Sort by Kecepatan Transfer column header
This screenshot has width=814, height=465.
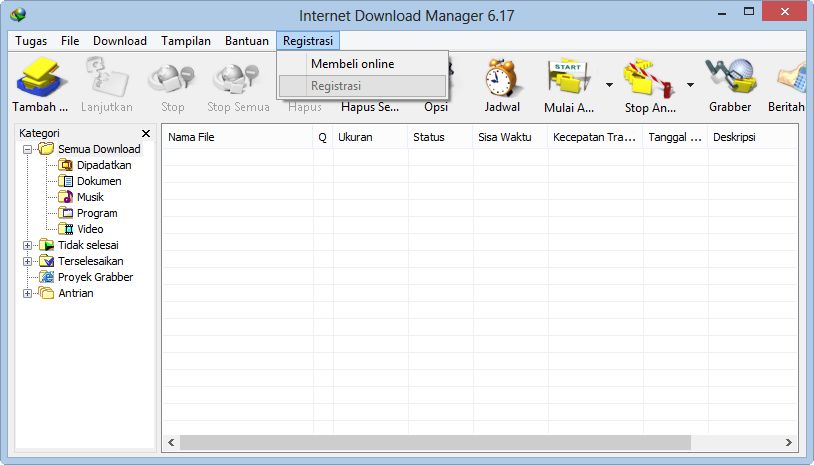click(x=595, y=137)
